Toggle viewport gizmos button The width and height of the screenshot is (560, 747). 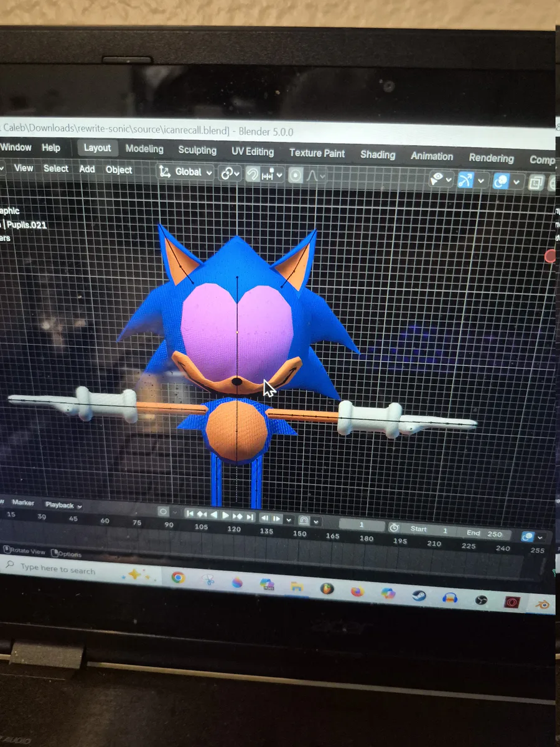465,181
